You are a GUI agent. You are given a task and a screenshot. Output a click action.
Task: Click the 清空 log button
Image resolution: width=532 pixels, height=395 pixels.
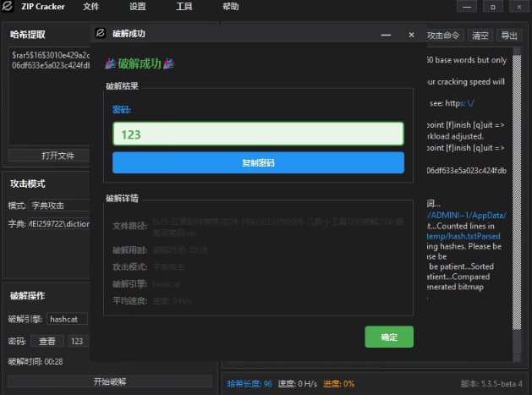[480, 36]
